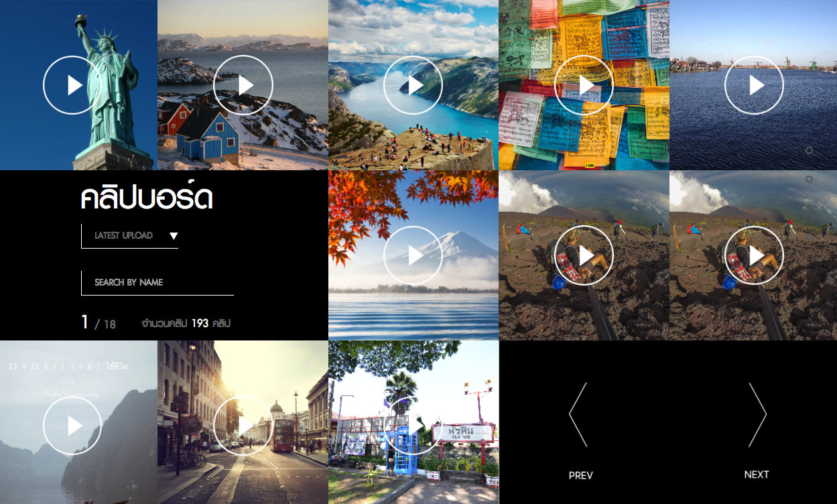Open the LATEST UPLOAD sort dropdown
This screenshot has width=837, height=504.
click(x=124, y=236)
